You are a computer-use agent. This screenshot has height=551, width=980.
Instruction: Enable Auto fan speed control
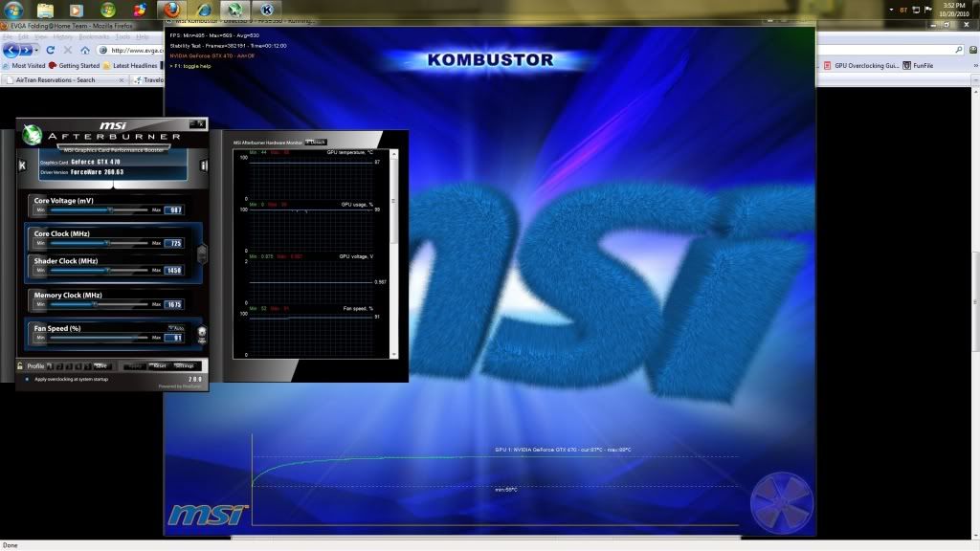(x=176, y=329)
